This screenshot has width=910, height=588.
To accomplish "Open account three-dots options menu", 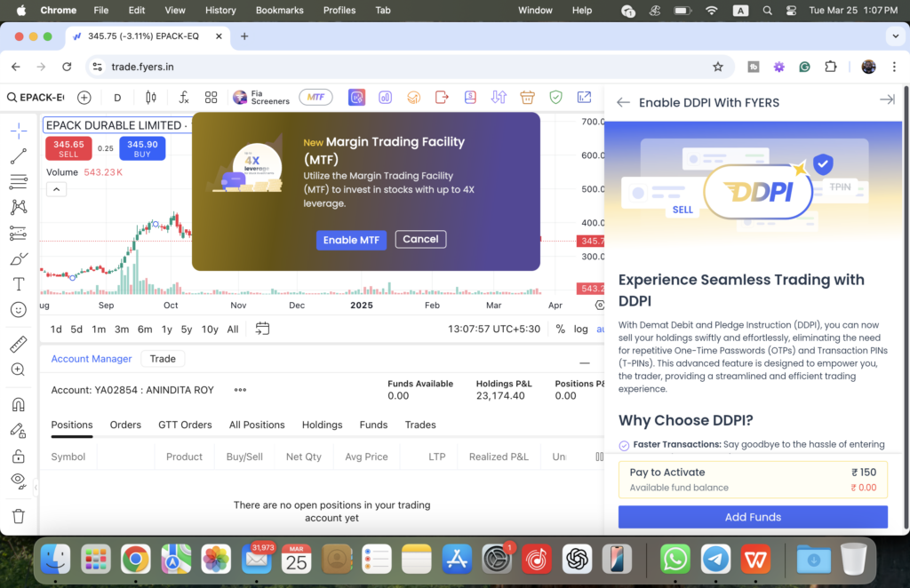I will coord(240,390).
